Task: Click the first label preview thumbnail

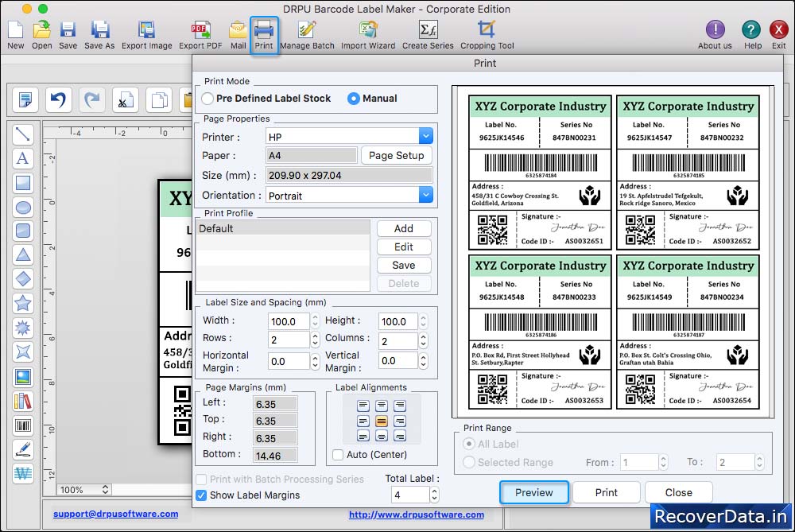Action: [x=540, y=173]
